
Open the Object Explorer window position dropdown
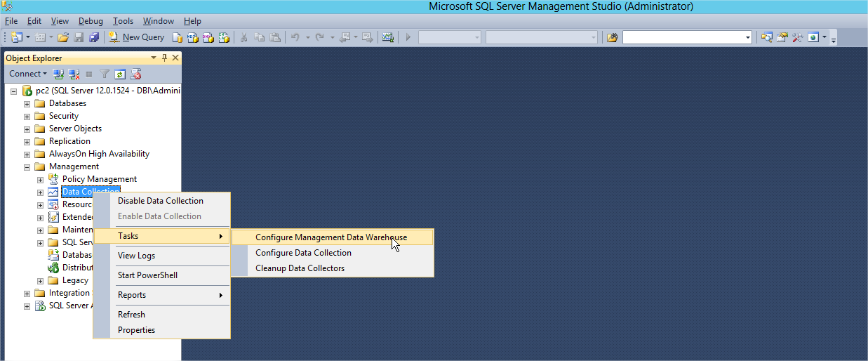(x=155, y=58)
